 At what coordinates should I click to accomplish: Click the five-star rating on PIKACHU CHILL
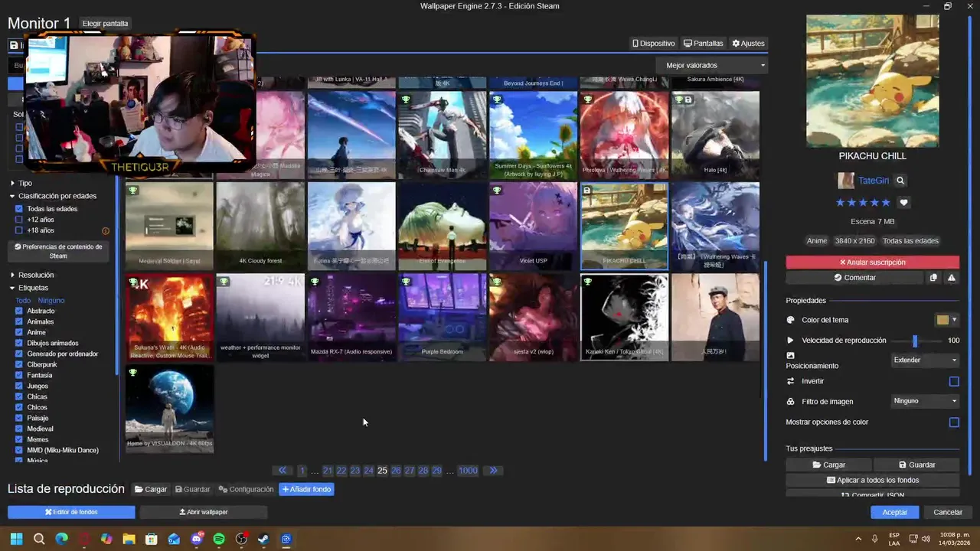coord(863,203)
